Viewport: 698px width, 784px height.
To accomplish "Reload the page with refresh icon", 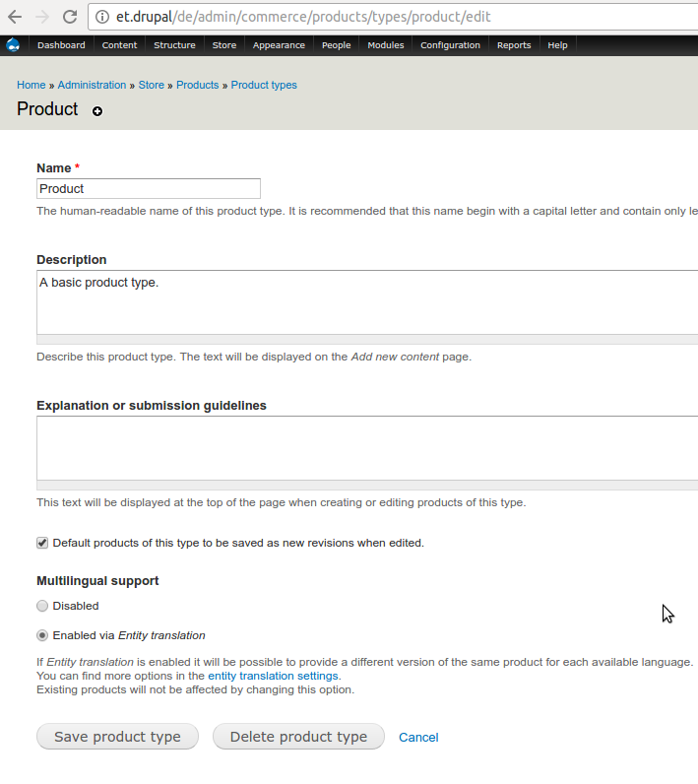I will [70, 17].
